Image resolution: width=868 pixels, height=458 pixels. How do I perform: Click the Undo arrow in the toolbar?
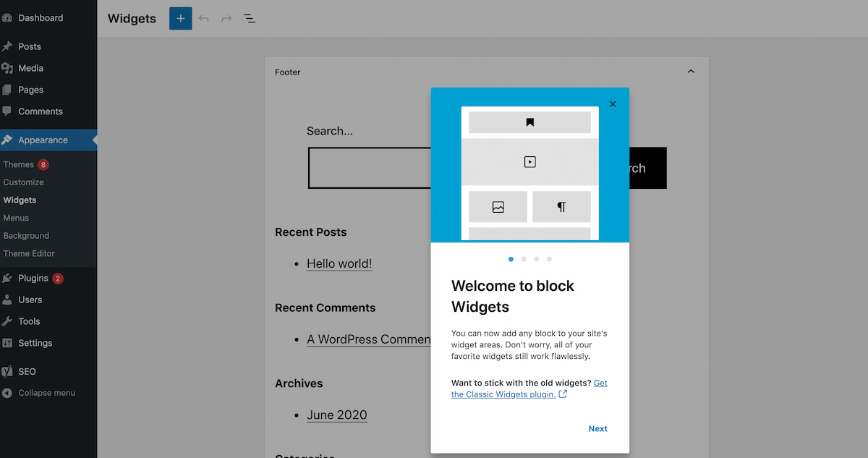pos(204,19)
